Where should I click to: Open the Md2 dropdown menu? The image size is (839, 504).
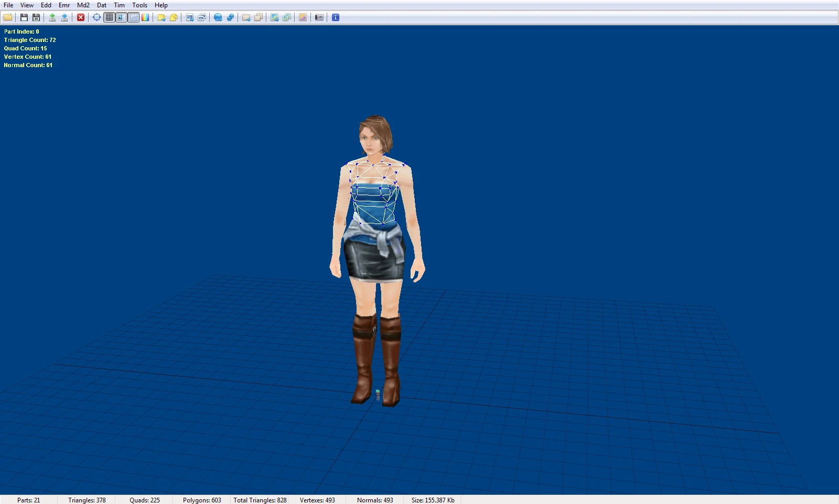83,5
